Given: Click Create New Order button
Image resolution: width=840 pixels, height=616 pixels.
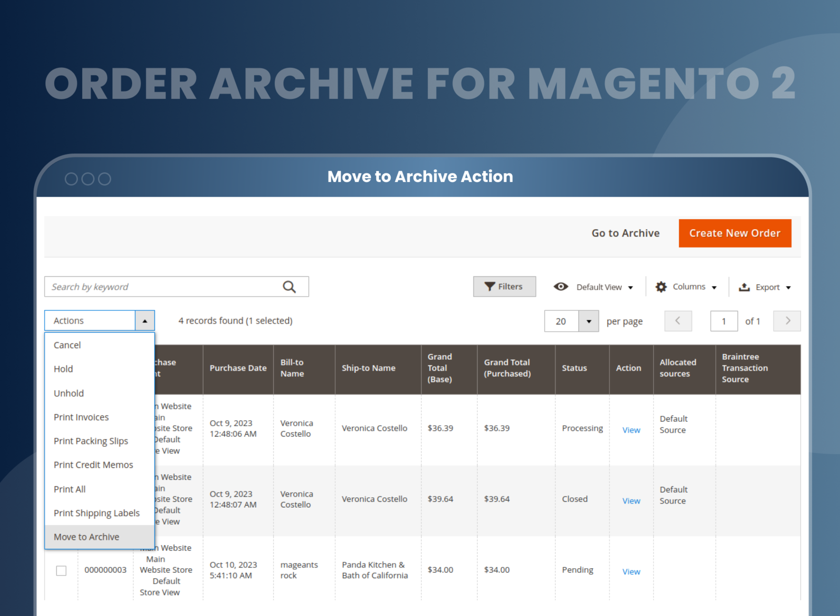Looking at the screenshot, I should tap(735, 233).
